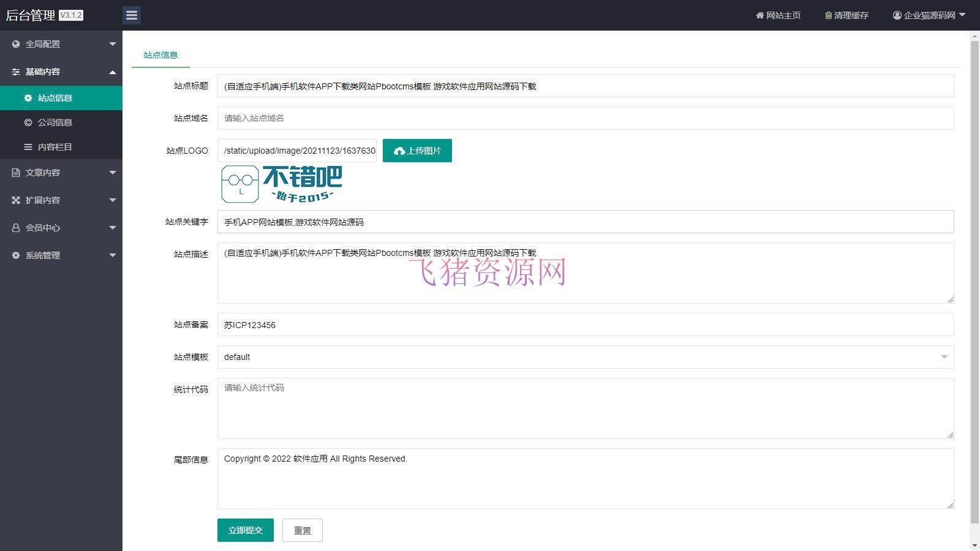Click the home icon beside 网站主页

pyautogui.click(x=759, y=15)
